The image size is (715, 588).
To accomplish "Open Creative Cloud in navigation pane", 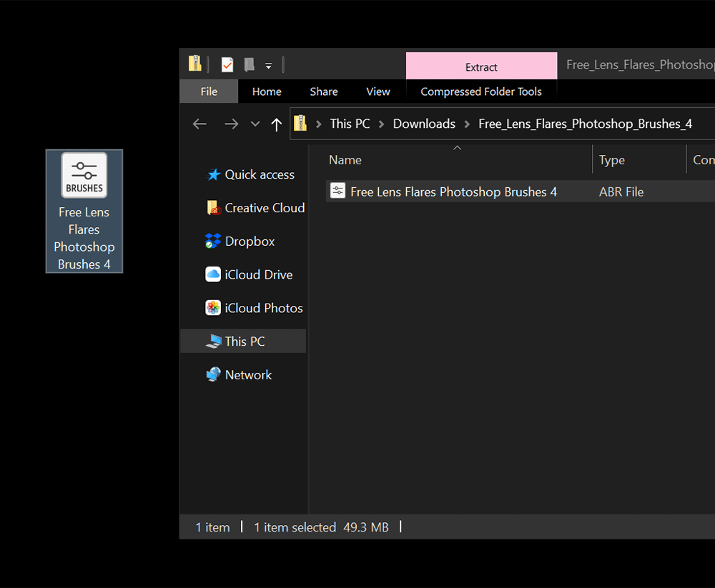I will coord(265,208).
